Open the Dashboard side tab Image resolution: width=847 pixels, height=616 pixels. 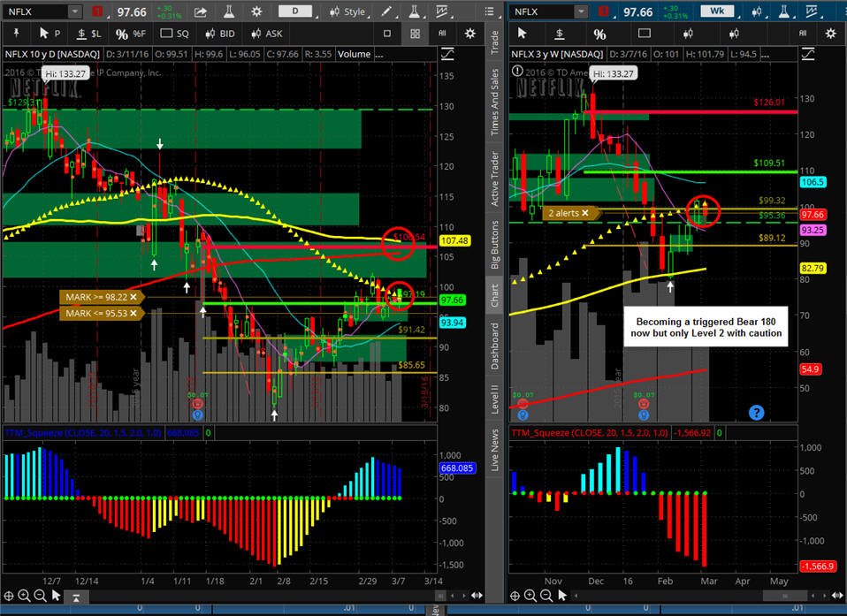pyautogui.click(x=494, y=346)
